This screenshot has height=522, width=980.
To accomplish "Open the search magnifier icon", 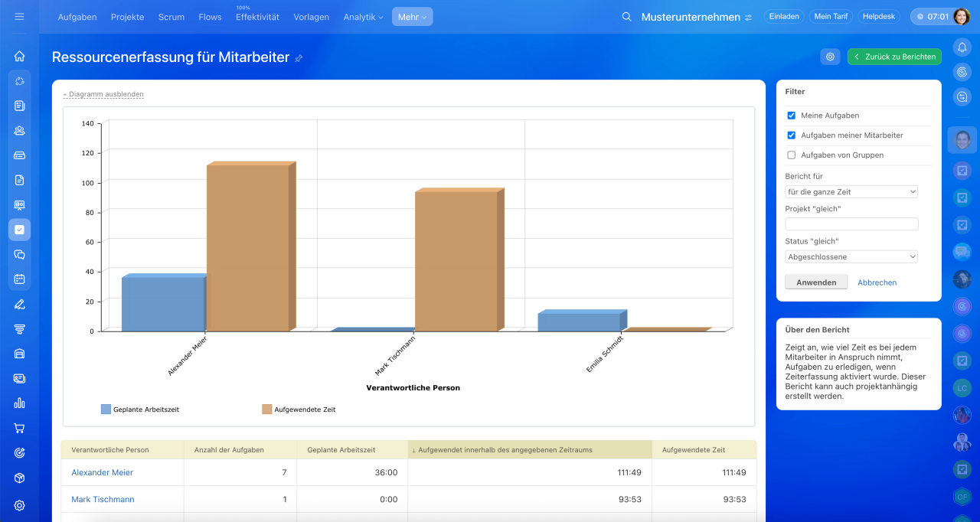I will [x=626, y=17].
